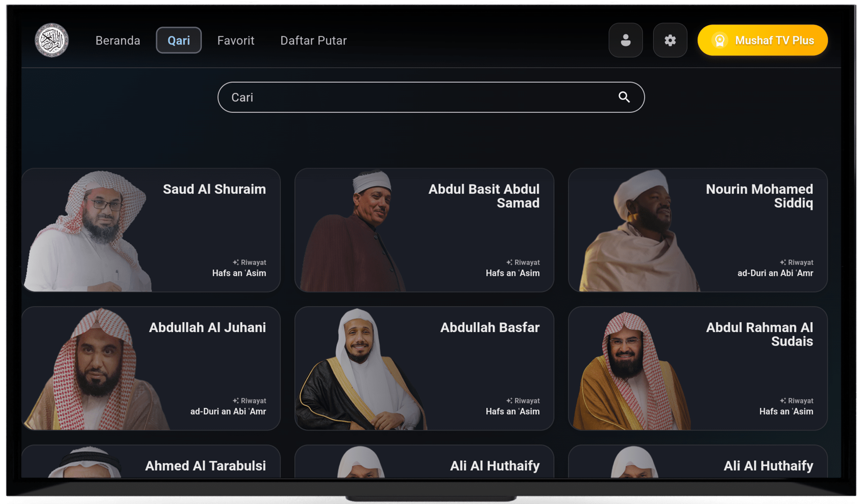Click the search magnifier icon
This screenshot has width=860, height=504.
[624, 97]
